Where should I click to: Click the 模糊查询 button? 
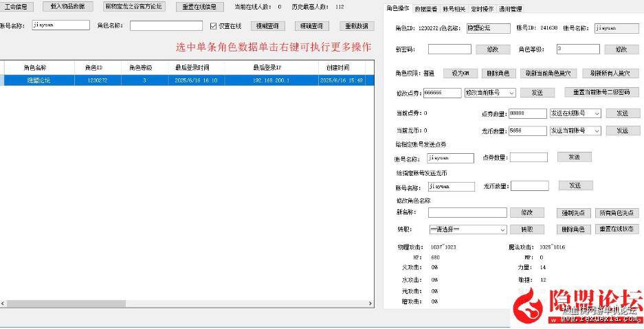[268, 26]
